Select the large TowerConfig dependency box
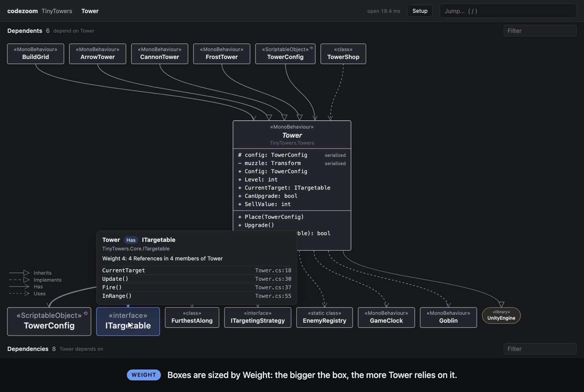584x392 pixels. pos(49,321)
